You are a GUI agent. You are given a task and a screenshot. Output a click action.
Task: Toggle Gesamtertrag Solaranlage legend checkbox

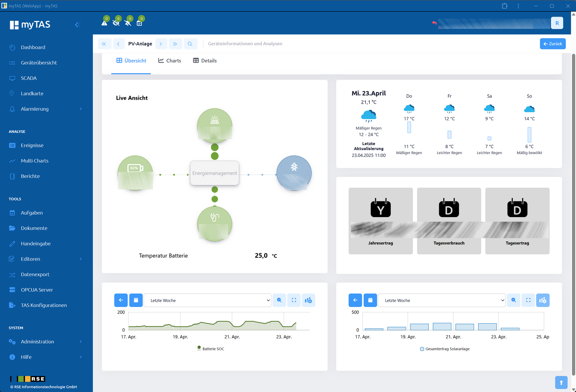[x=422, y=349]
